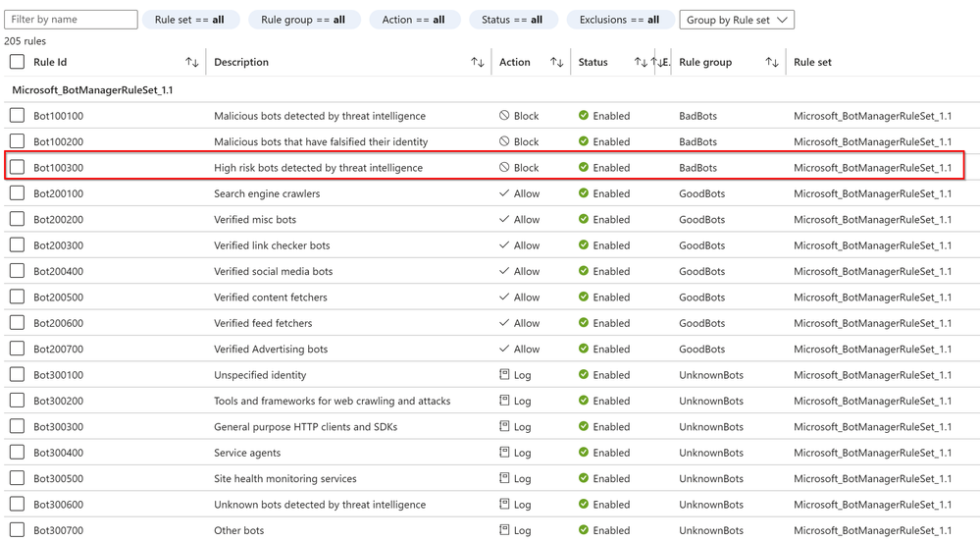The width and height of the screenshot is (980, 541).
Task: Click BadBots group in Bot100200 row
Action: tap(698, 141)
